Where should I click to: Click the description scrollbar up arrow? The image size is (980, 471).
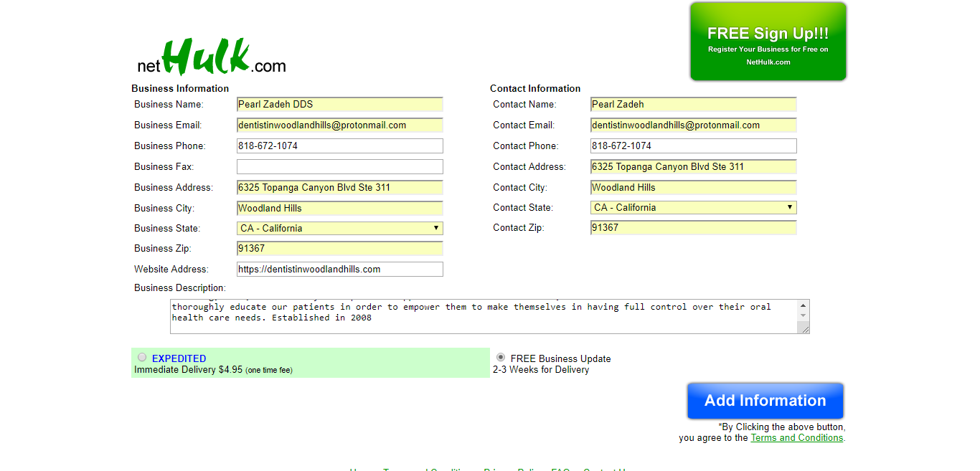point(804,305)
